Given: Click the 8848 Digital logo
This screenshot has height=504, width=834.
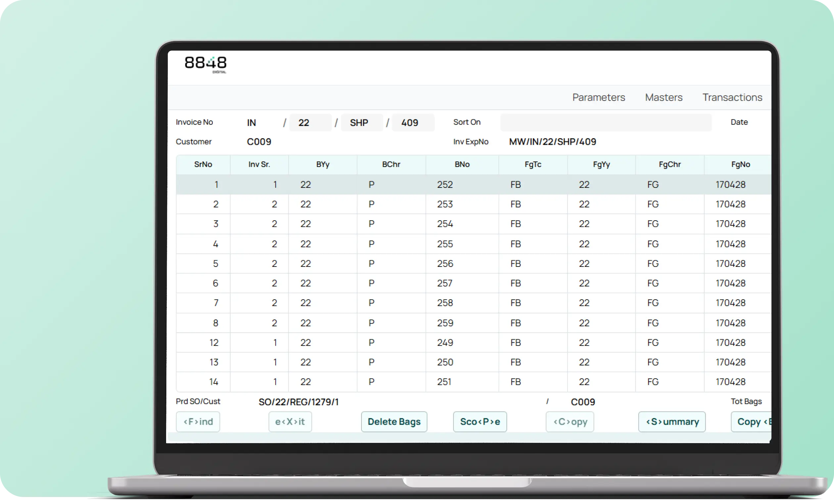Looking at the screenshot, I should coord(206,64).
